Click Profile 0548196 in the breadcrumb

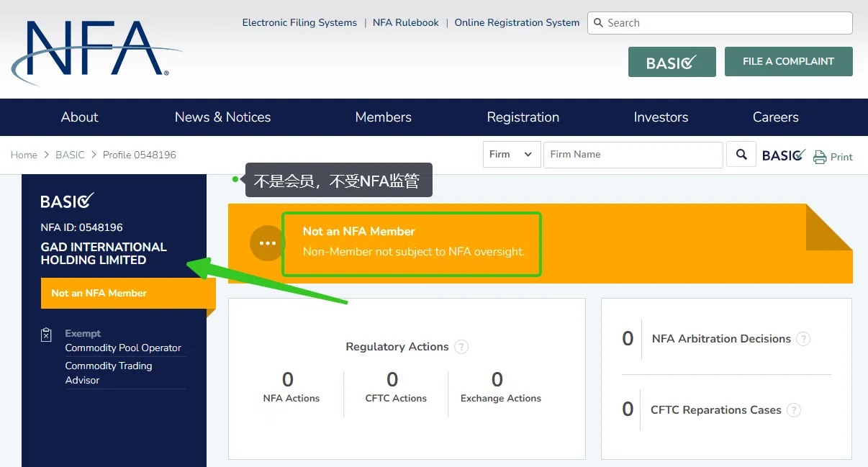pyautogui.click(x=140, y=155)
